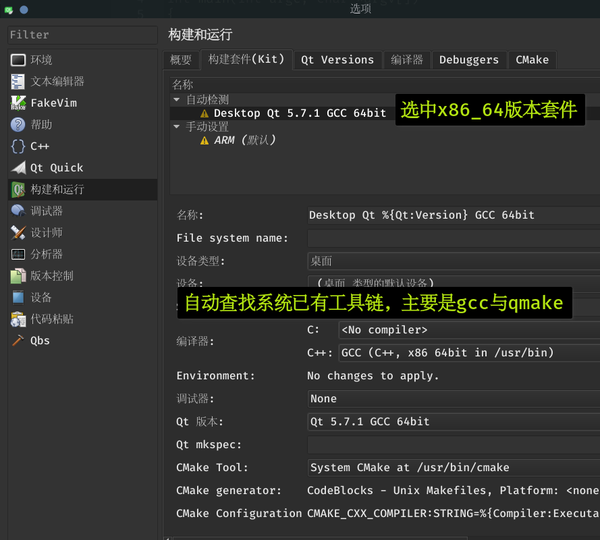The image size is (600, 540).
Task: Open the 调试器 bug icon
Action: pyautogui.click(x=18, y=211)
